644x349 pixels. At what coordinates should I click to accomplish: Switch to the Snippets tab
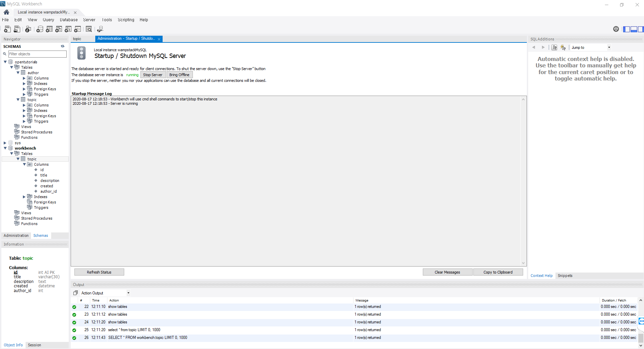tap(565, 276)
